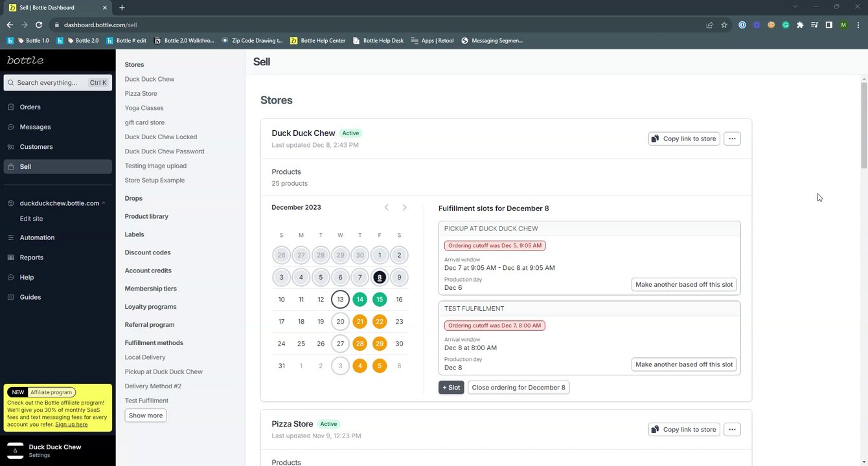The image size is (868, 466).
Task: Open a new browser tab
Action: pyautogui.click(x=122, y=7)
